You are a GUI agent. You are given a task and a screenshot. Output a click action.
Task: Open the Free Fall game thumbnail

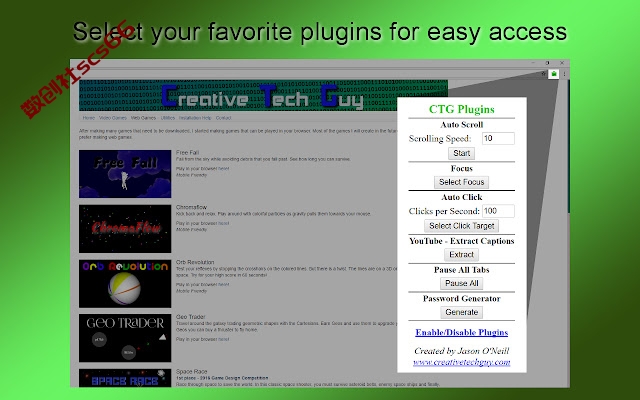125,174
